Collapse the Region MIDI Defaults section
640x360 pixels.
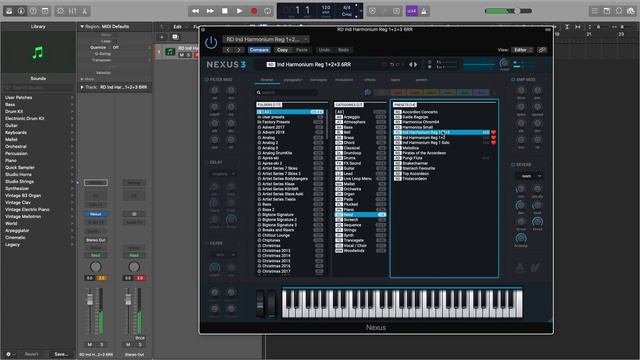coord(82,27)
